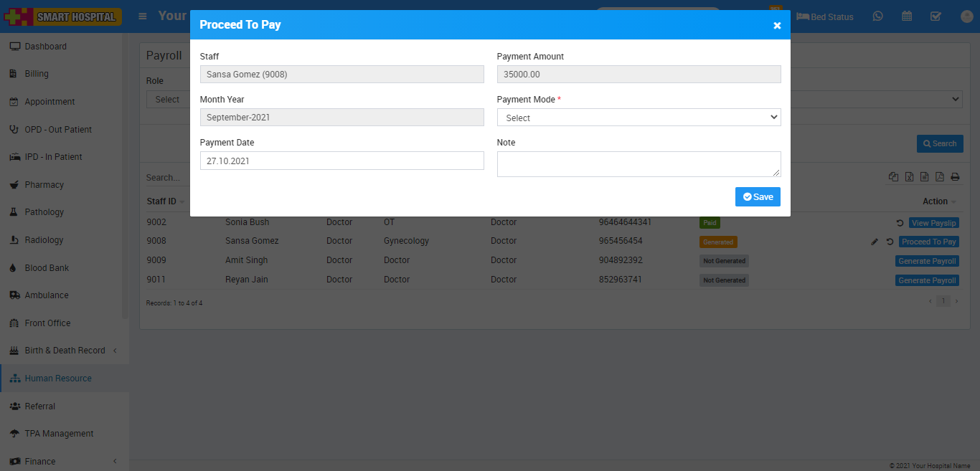Export payroll table as PDF
Image resolution: width=980 pixels, height=471 pixels.
point(939,177)
